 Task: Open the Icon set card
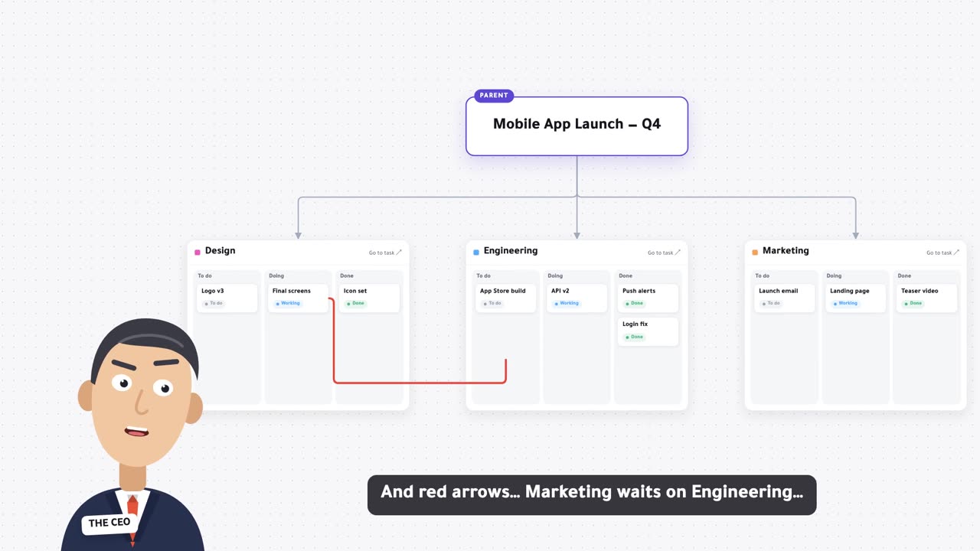click(370, 298)
